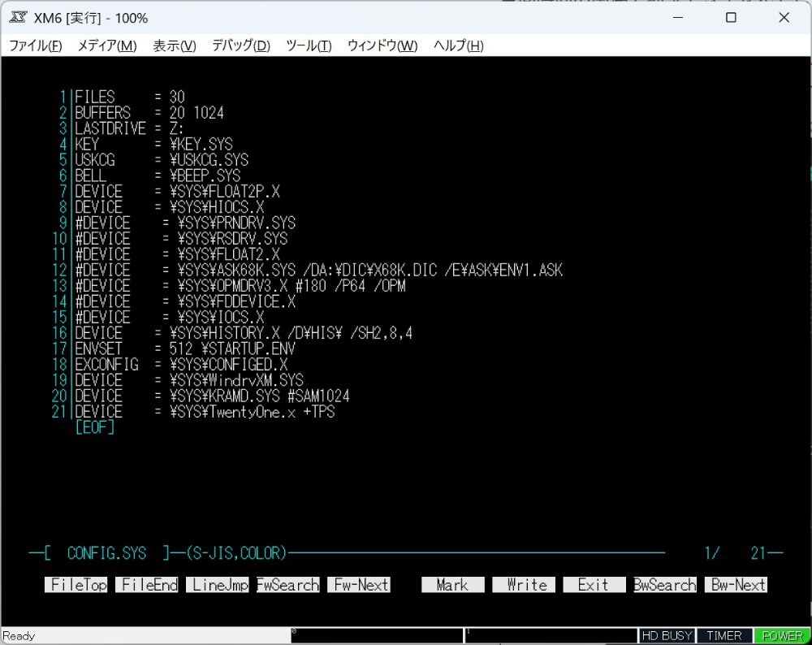Click the LineJmp function key button
Screen dimensions: 812x645
pos(218,585)
